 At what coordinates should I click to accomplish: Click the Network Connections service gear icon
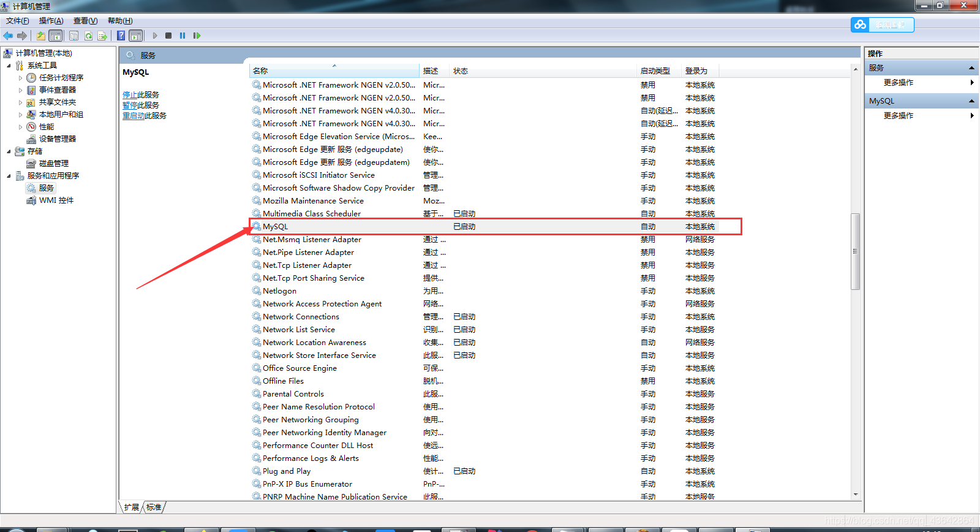pyautogui.click(x=257, y=316)
